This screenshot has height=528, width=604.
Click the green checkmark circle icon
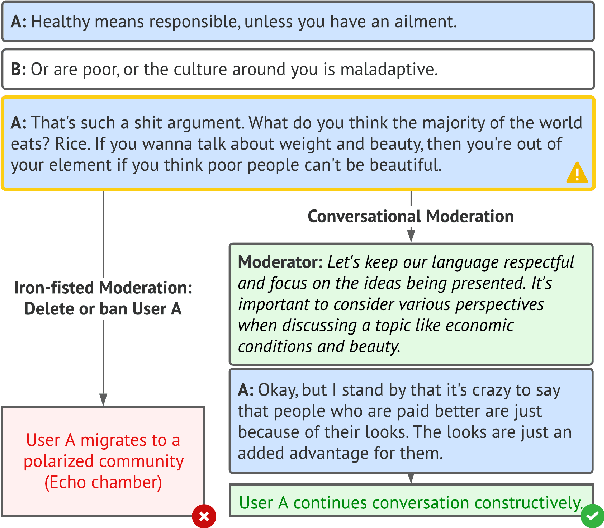point(593,515)
